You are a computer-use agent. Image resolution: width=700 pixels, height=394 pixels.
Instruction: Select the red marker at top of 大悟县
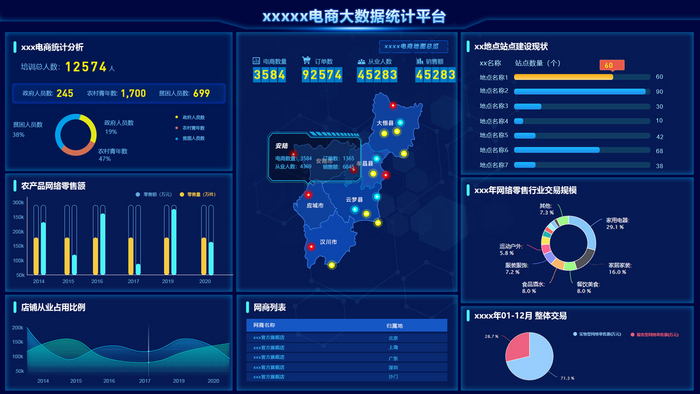point(393,106)
